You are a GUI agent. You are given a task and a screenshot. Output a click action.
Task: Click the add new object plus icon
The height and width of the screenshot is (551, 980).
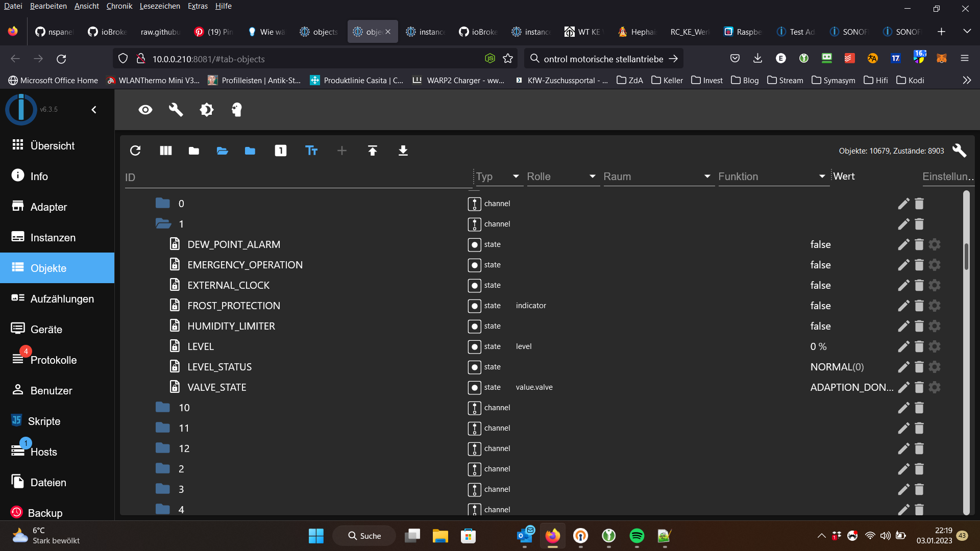click(x=342, y=151)
